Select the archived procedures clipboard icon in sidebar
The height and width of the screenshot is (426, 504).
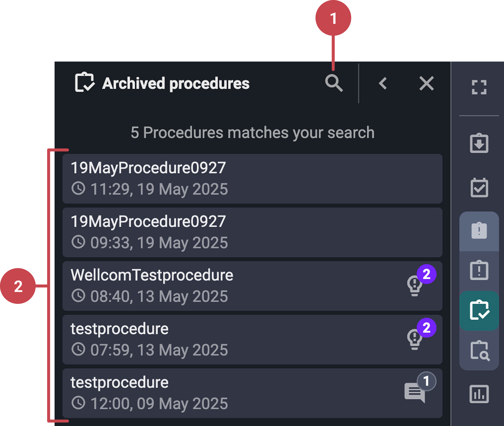click(479, 310)
